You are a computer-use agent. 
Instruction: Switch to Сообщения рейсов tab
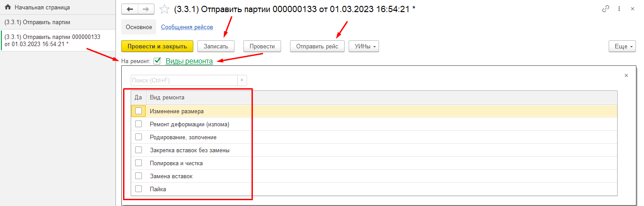tap(187, 27)
